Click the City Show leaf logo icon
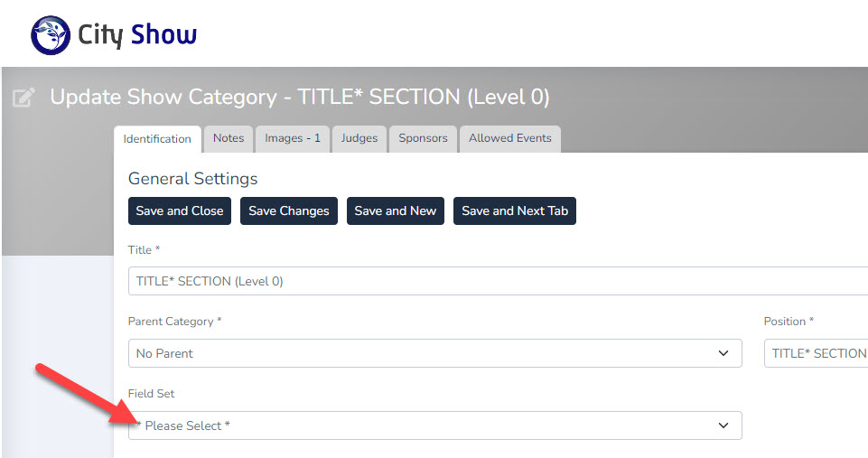This screenshot has height=458, width=868. pos(51,35)
